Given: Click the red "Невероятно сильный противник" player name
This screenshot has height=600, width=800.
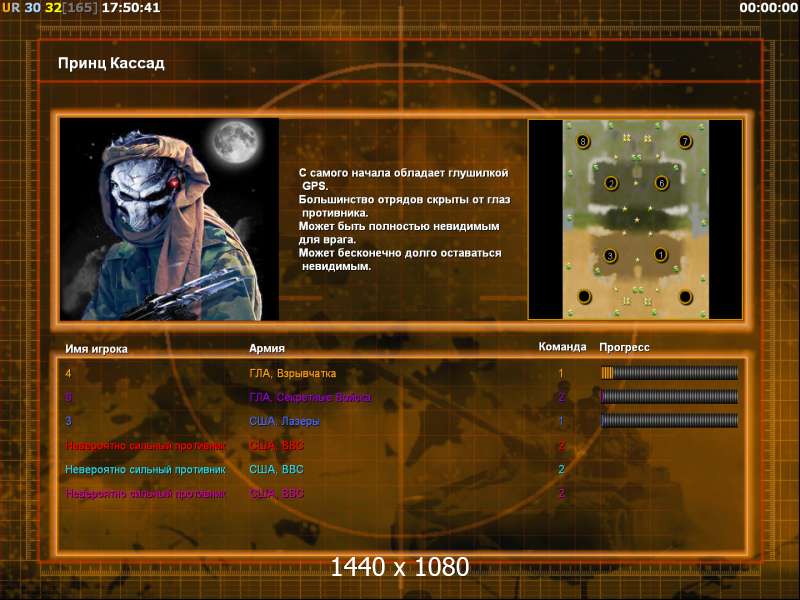Looking at the screenshot, I should tap(145, 445).
